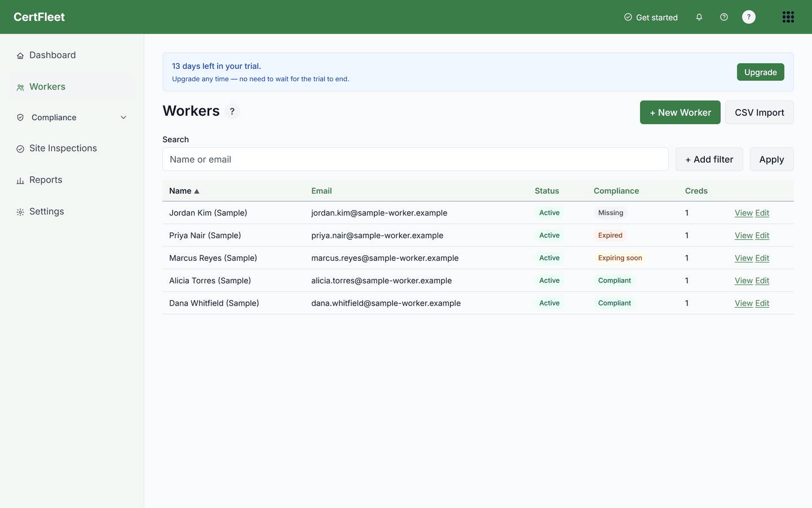The width and height of the screenshot is (812, 508).
Task: Open the Reports page
Action: [x=72, y=179]
